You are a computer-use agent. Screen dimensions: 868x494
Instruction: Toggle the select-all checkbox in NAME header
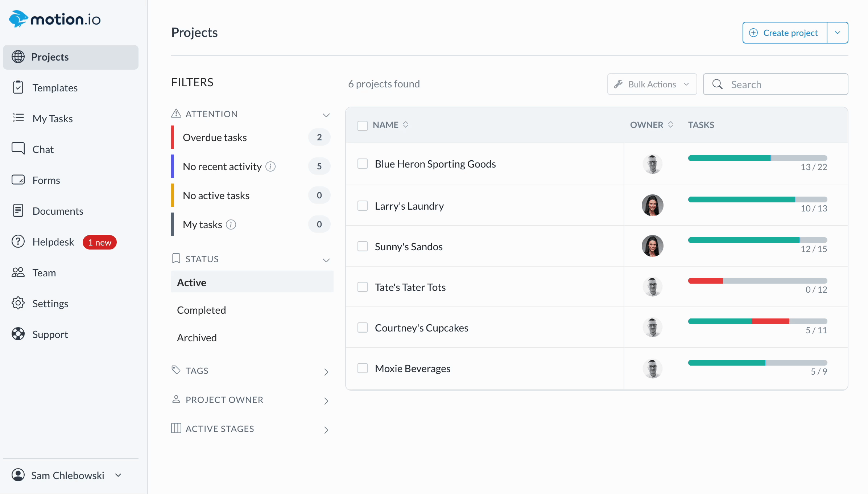point(363,125)
